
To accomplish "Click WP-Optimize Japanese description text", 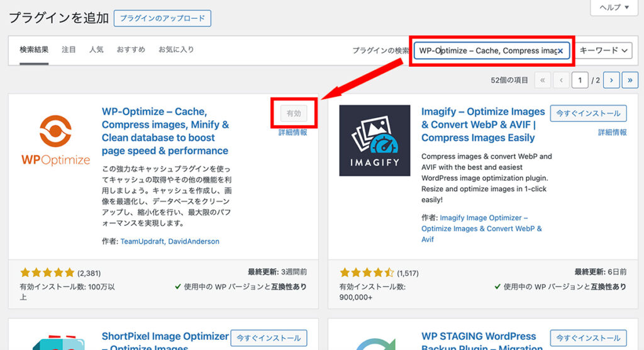I will 167,196.
